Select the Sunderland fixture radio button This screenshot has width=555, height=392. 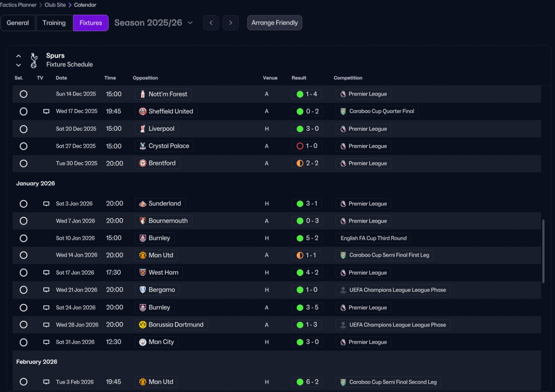coord(23,204)
